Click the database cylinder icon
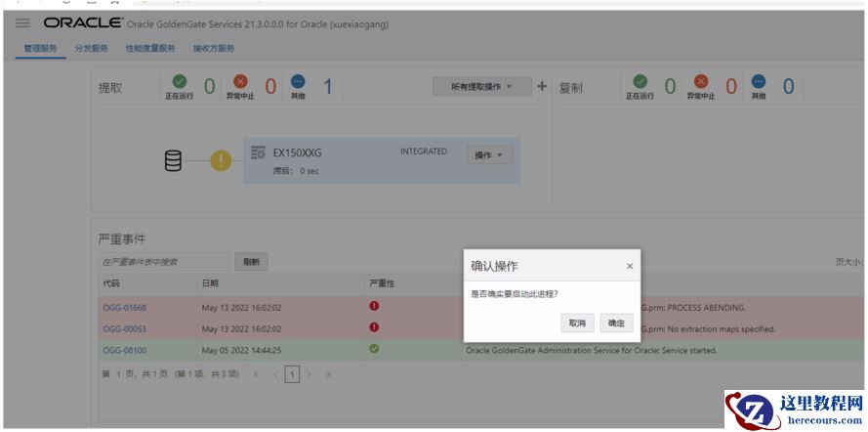 173,161
